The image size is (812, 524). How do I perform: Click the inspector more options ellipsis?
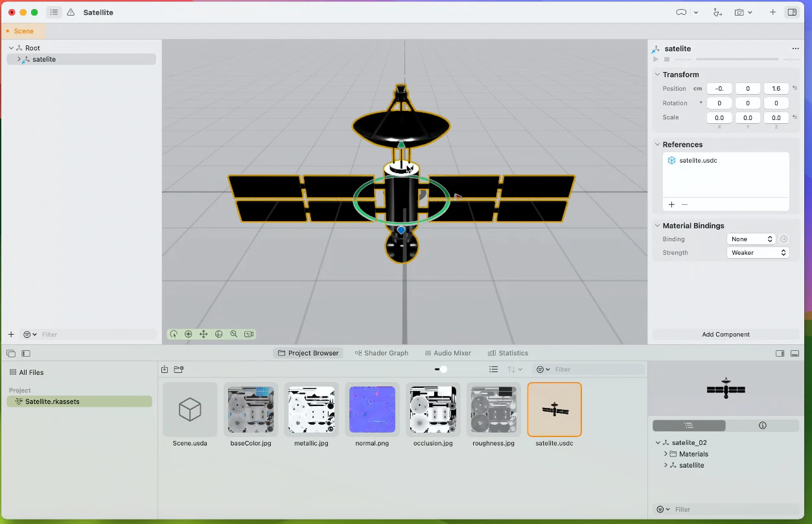[x=795, y=49]
